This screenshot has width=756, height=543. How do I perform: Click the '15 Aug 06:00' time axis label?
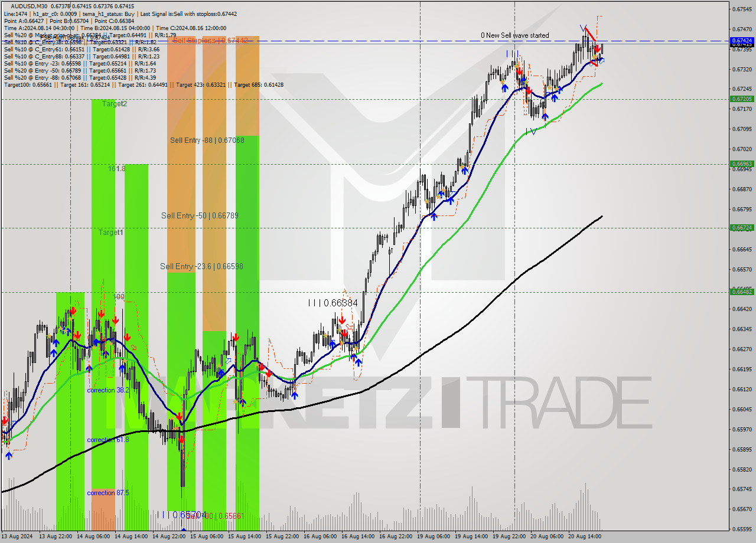click(207, 537)
